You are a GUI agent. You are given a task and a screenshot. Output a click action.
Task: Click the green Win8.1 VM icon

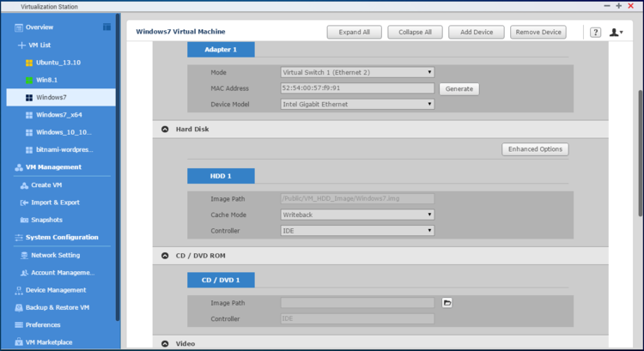coord(29,80)
